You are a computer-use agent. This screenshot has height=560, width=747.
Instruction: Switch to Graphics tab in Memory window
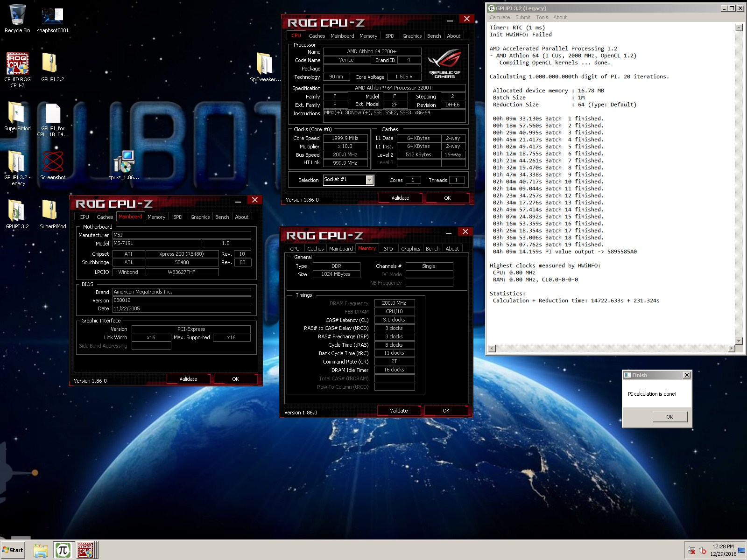[x=410, y=249]
